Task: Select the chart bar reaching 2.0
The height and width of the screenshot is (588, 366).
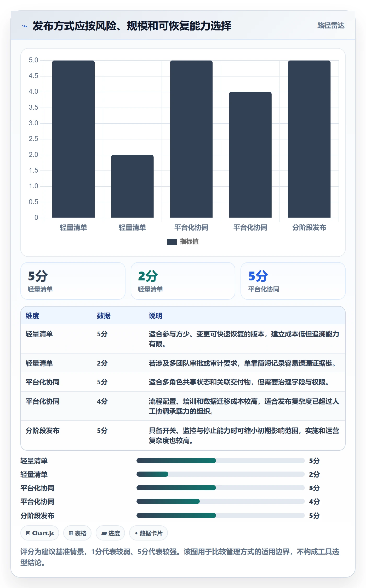Action: tap(132, 186)
